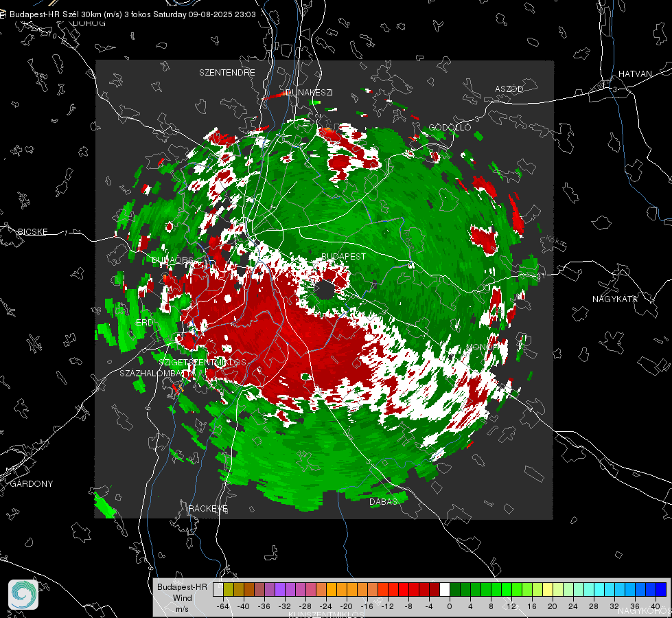The image size is (672, 618).
Task: Click the 24 value on the legend scale
Action: [572, 606]
